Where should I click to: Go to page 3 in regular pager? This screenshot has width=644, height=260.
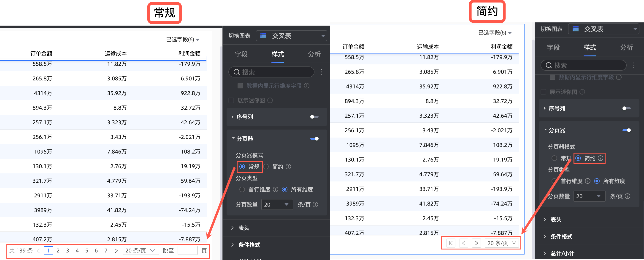68,250
